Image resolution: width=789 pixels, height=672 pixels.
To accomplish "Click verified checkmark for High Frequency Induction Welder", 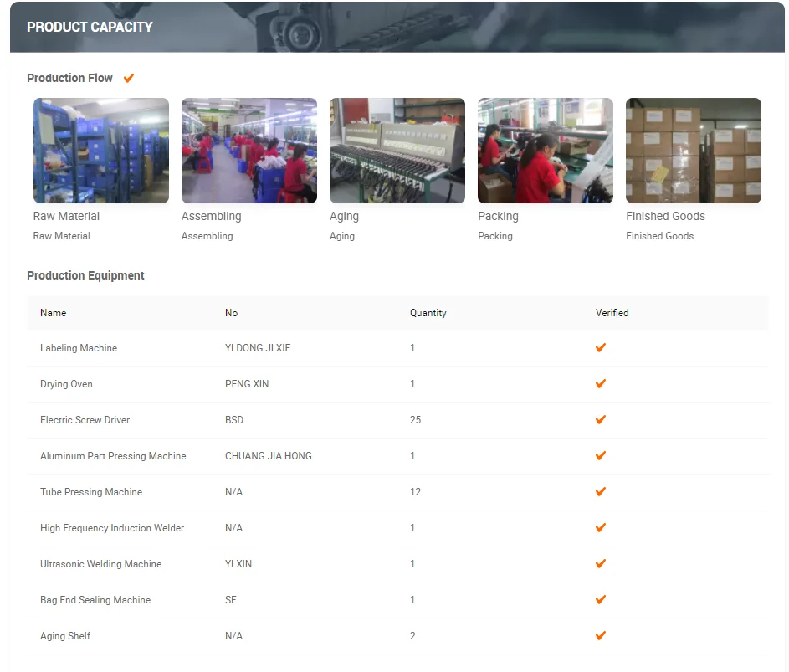I will click(600, 528).
